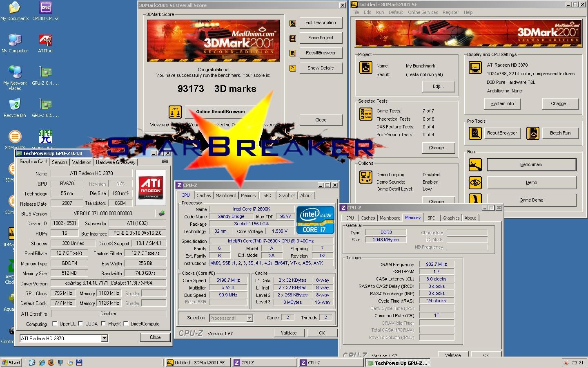Click the Online ResultBrowser button
This screenshot has width=588, height=368.
(220, 112)
